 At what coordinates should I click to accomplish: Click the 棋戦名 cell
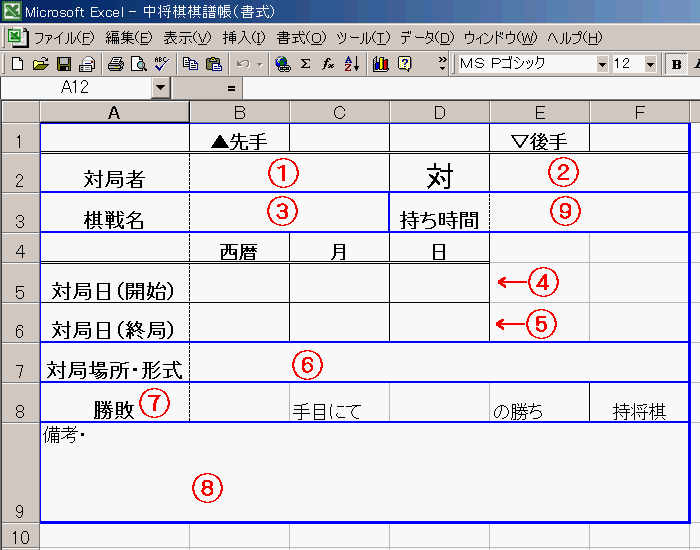coord(114,212)
